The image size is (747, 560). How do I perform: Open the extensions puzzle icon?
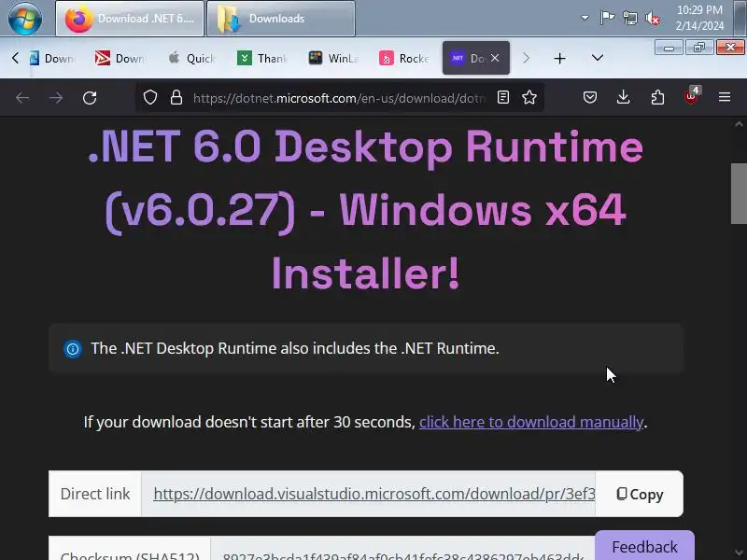click(657, 98)
